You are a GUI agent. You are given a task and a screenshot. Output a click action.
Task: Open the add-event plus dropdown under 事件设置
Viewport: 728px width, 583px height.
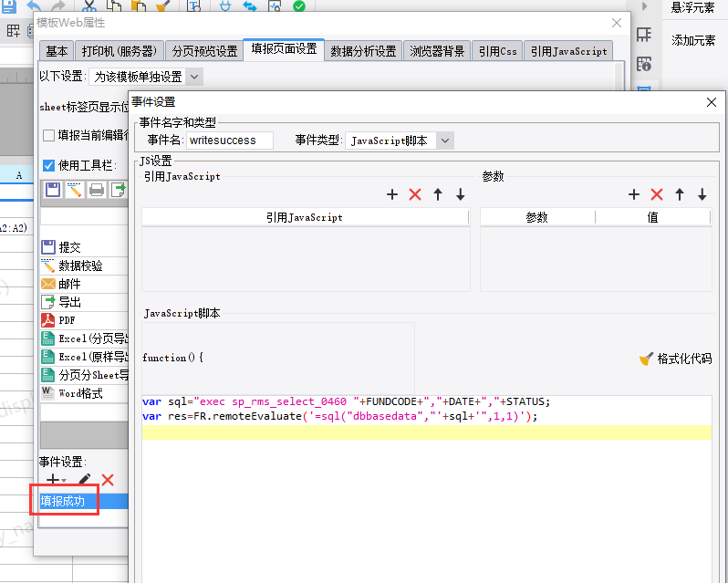pos(57,480)
